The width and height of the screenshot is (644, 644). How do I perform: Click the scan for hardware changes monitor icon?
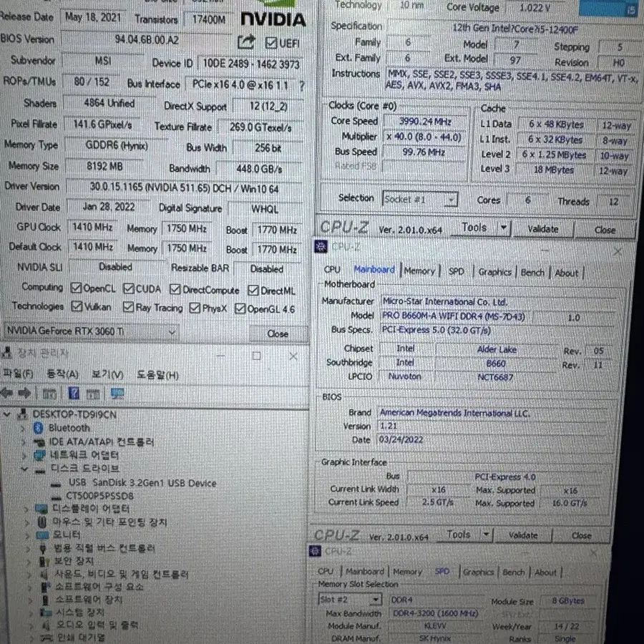coord(117,394)
